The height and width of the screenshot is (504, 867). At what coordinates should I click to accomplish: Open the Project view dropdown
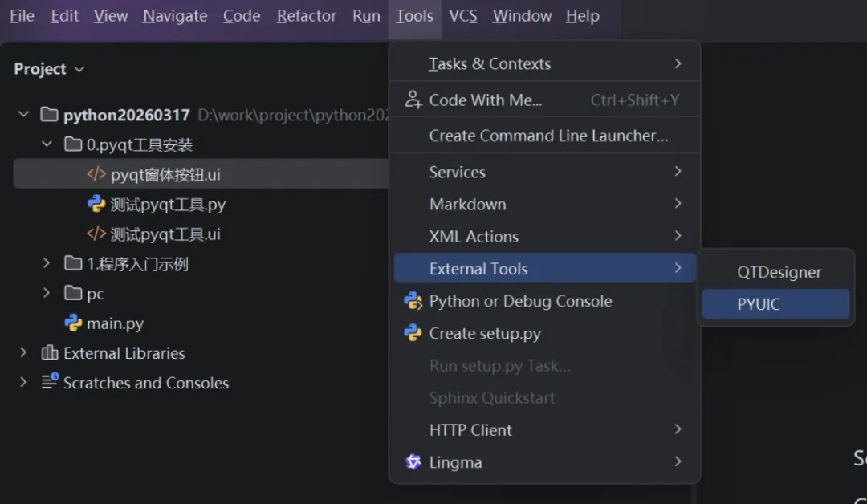49,69
